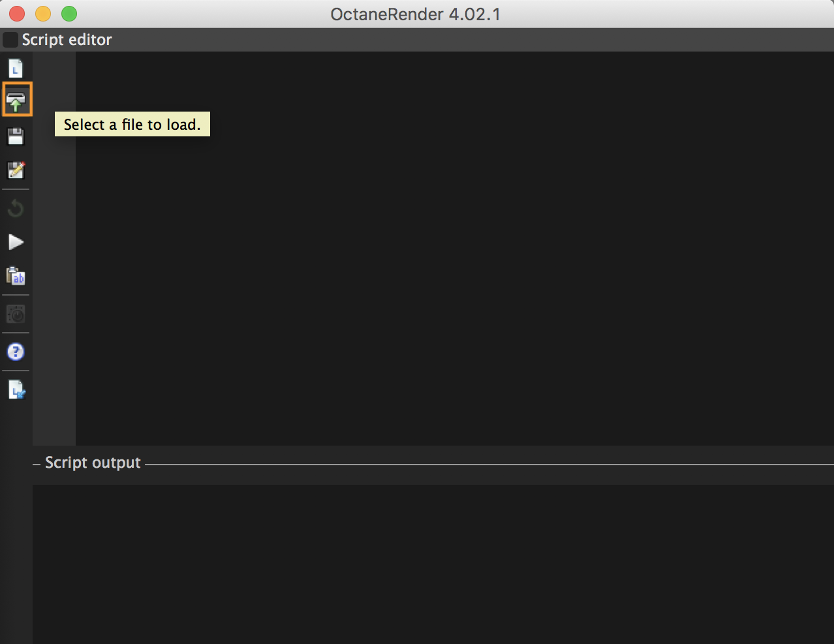Minimize the OctaneRender window with the yellow button
The image size is (834, 644).
tap(43, 14)
